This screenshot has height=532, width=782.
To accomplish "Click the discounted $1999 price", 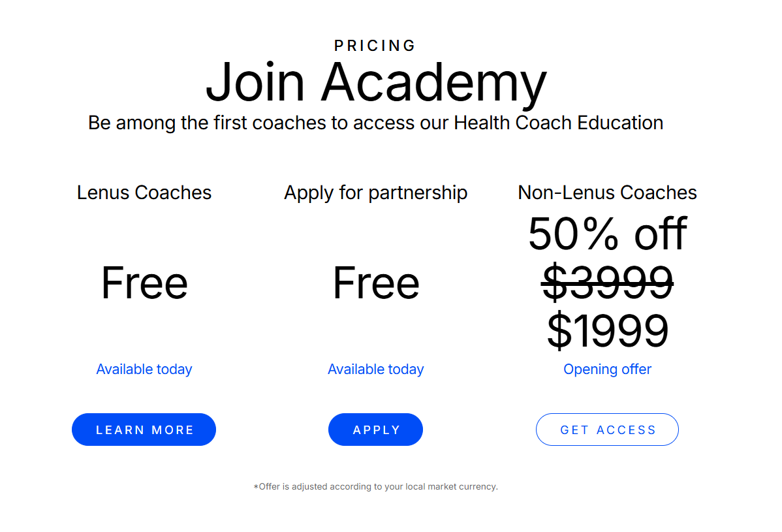I will coord(607,331).
